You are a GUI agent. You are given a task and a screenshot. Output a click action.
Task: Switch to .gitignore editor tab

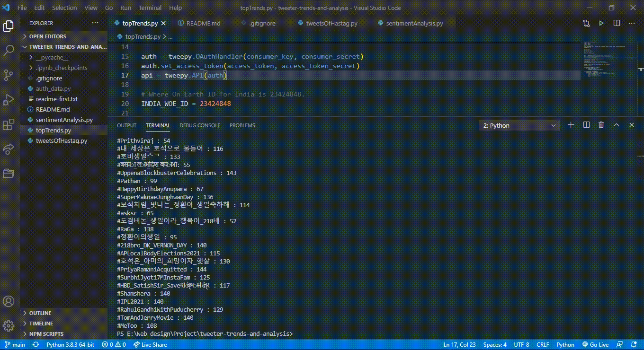coord(262,23)
